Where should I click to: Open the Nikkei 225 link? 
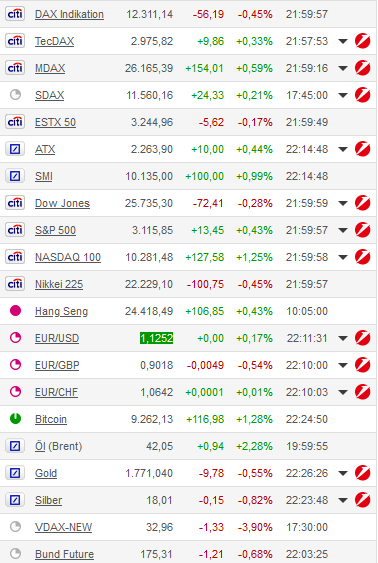tap(59, 284)
